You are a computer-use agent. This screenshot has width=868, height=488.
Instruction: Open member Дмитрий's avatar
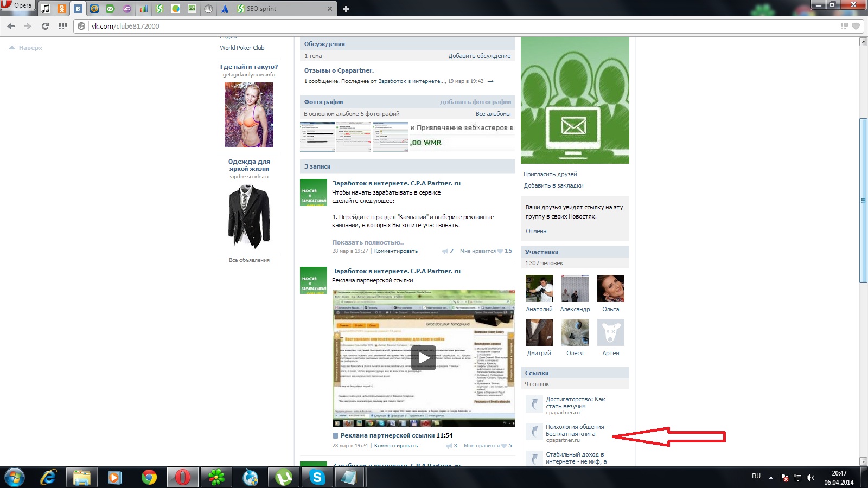pyautogui.click(x=539, y=332)
